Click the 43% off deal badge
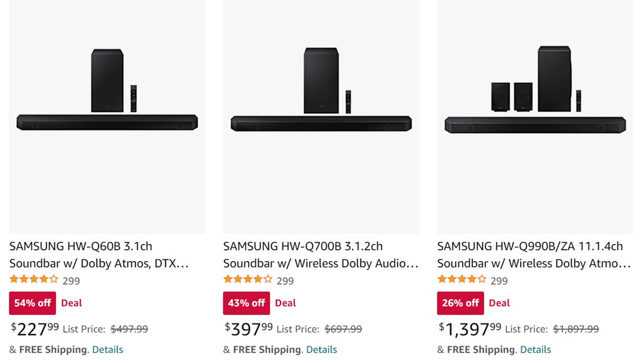Viewport: 644px width, 363px height. pos(247,303)
